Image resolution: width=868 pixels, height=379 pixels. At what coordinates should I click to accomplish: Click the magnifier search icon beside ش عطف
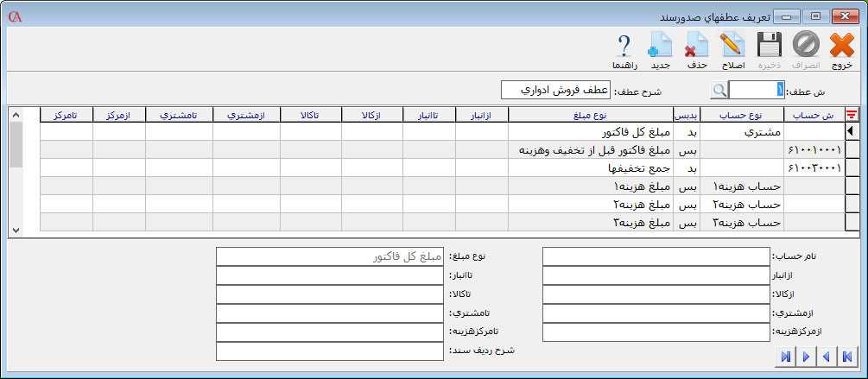point(719,90)
